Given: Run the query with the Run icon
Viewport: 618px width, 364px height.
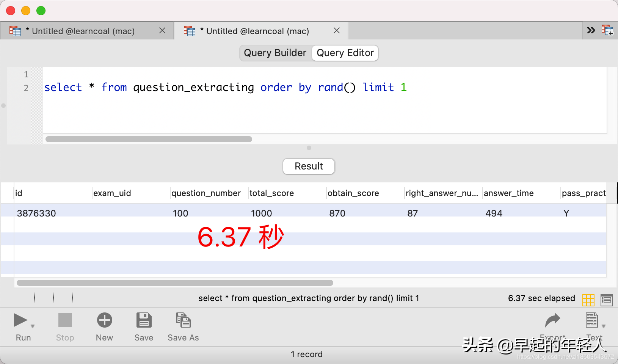Looking at the screenshot, I should (20, 320).
